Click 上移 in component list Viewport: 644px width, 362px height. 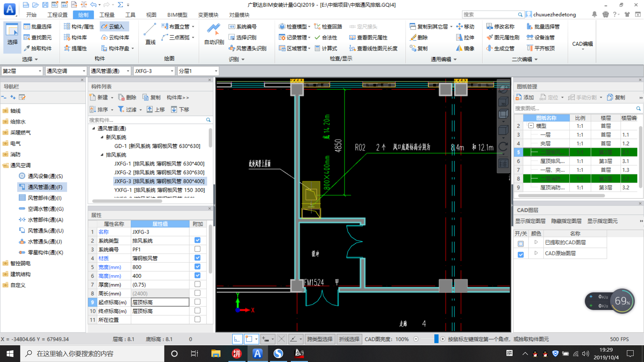(156, 109)
